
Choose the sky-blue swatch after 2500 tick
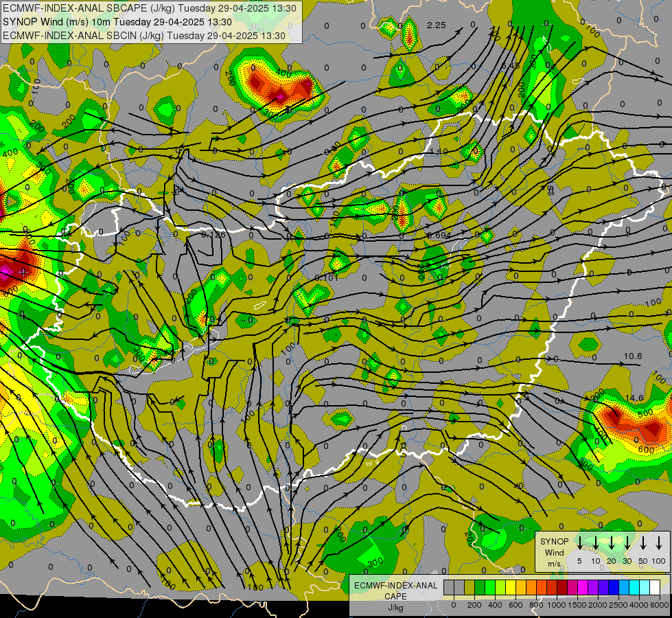[x=624, y=587]
